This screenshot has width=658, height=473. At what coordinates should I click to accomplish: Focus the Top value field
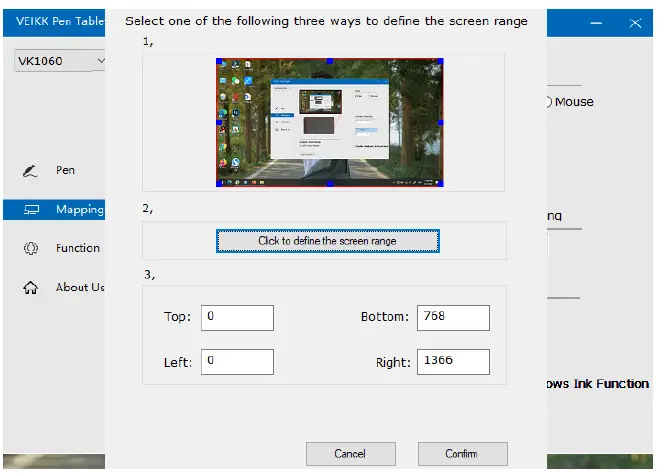[x=237, y=318]
